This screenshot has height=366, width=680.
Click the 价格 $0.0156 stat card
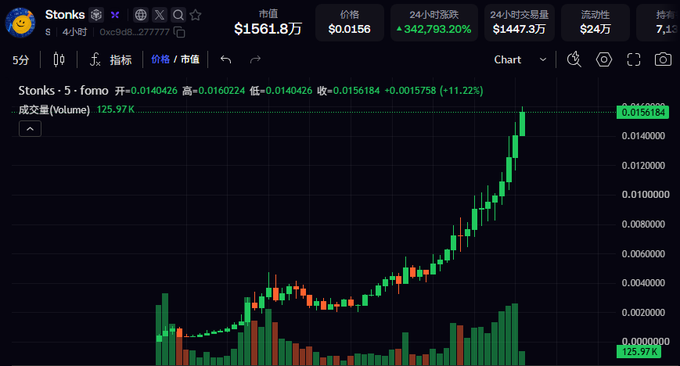tap(350, 23)
